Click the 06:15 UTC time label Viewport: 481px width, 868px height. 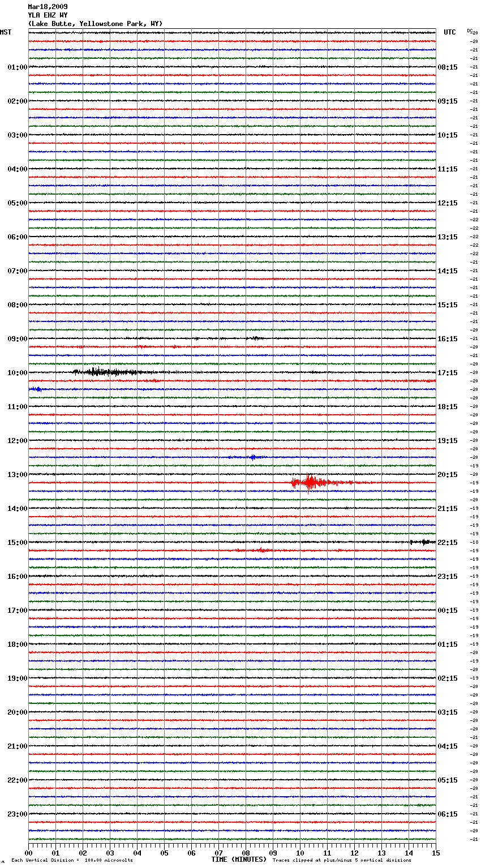(x=448, y=814)
